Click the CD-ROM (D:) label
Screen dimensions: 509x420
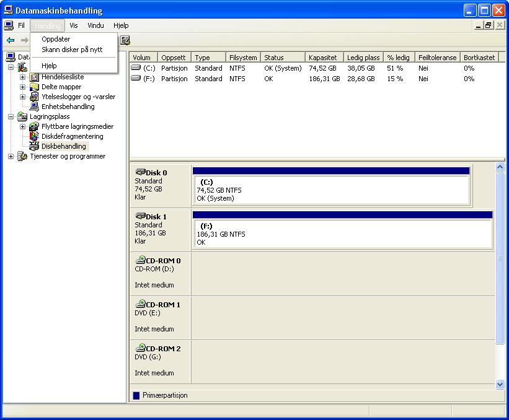click(154, 269)
